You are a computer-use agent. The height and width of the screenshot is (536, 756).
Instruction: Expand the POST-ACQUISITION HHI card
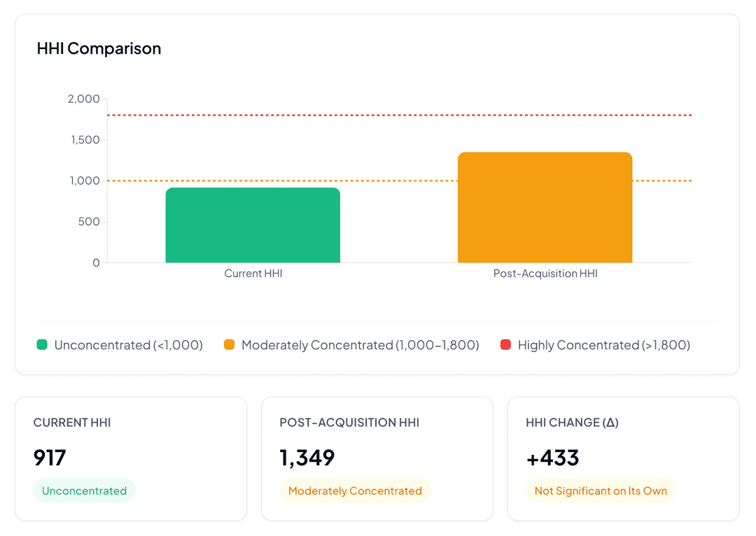377,458
